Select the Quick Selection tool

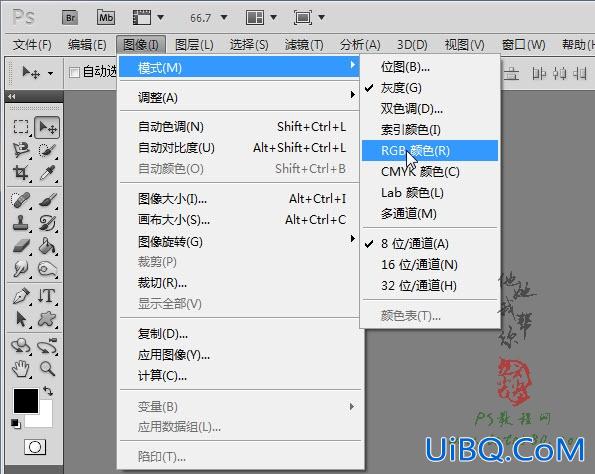[47, 150]
